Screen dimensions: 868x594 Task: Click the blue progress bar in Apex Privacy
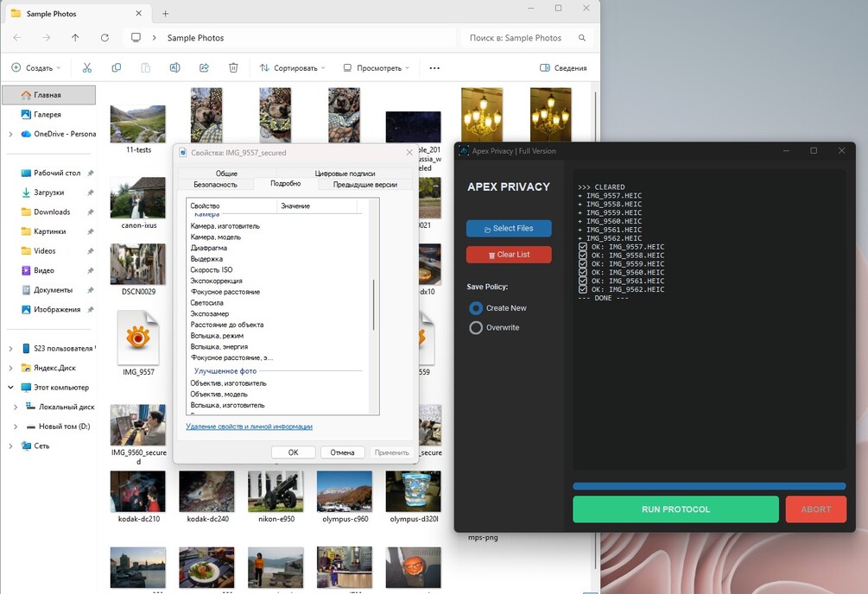(x=709, y=486)
